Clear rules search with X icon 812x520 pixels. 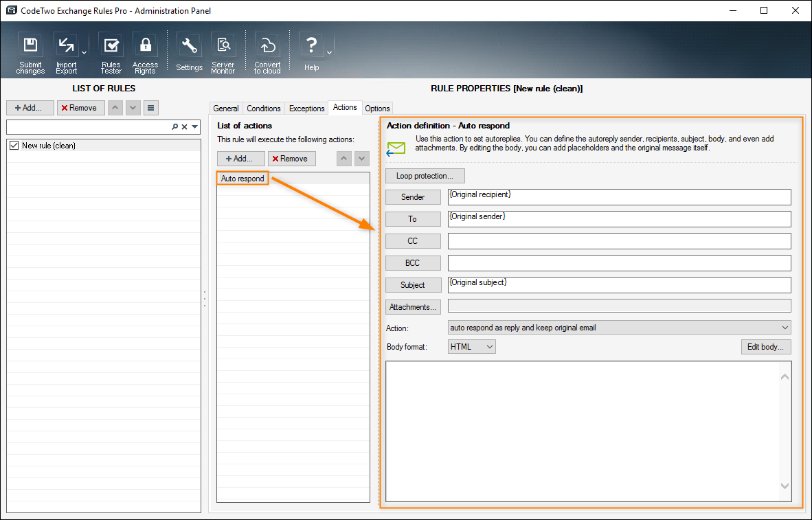click(x=184, y=127)
